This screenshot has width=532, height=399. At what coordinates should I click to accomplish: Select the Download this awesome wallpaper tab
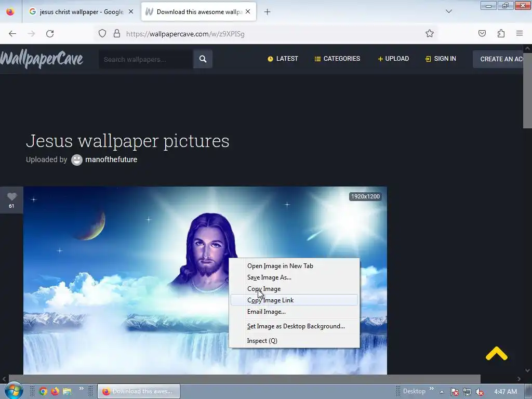click(199, 11)
